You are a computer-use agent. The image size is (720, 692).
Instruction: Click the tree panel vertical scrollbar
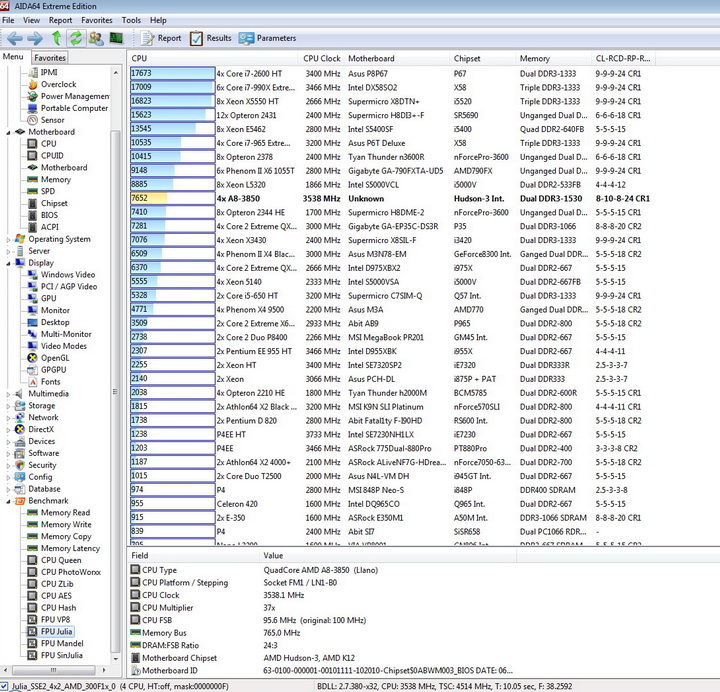(x=115, y=365)
